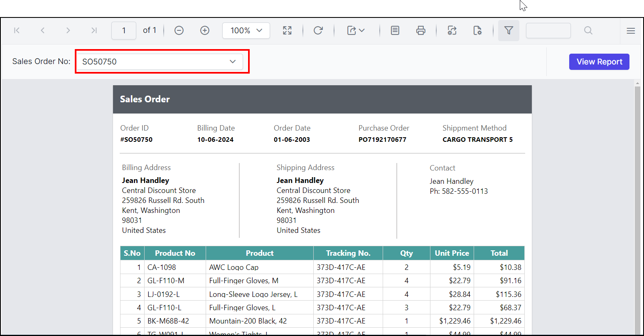The height and width of the screenshot is (336, 644).
Task: Expand the export format options chevron
Action: coord(362,30)
